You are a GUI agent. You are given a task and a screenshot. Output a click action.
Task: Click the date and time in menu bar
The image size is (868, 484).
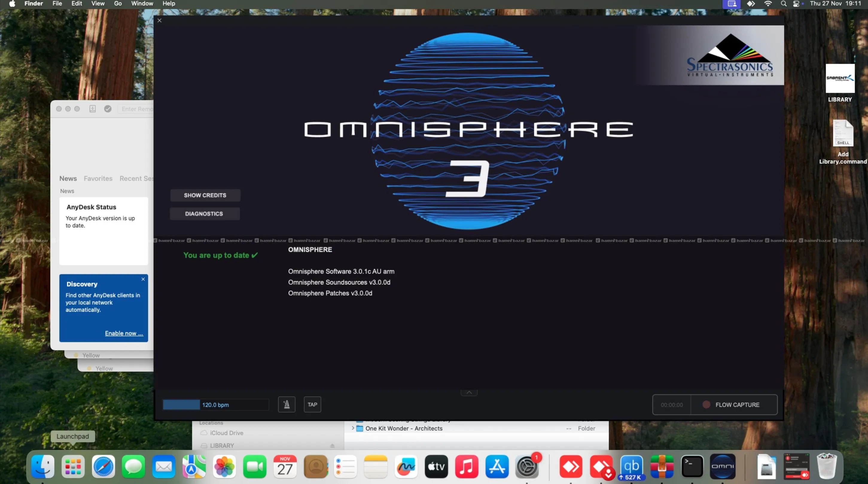[x=835, y=4]
